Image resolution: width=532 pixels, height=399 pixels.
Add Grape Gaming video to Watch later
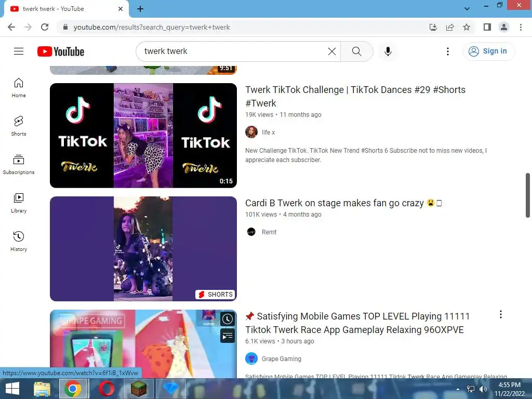pyautogui.click(x=228, y=319)
